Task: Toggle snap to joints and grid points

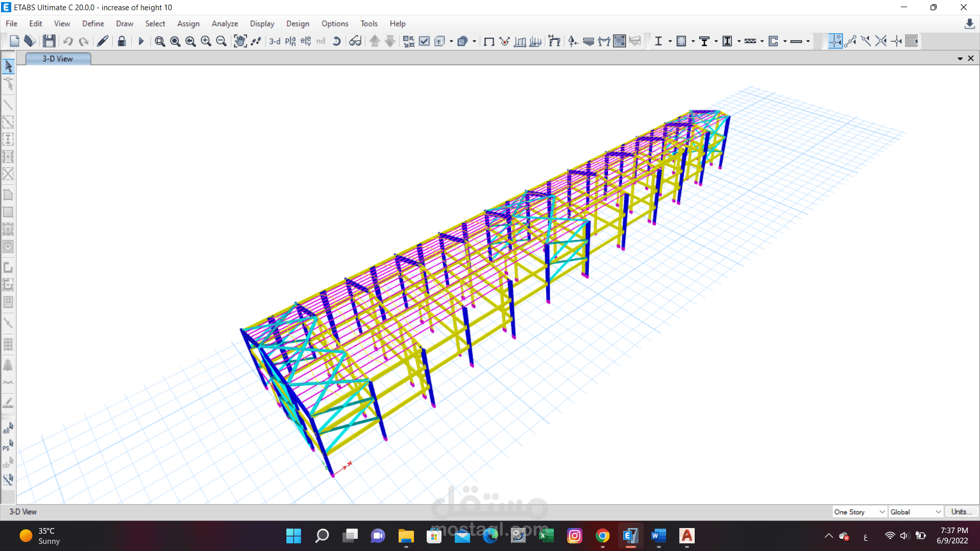Action: [x=835, y=41]
